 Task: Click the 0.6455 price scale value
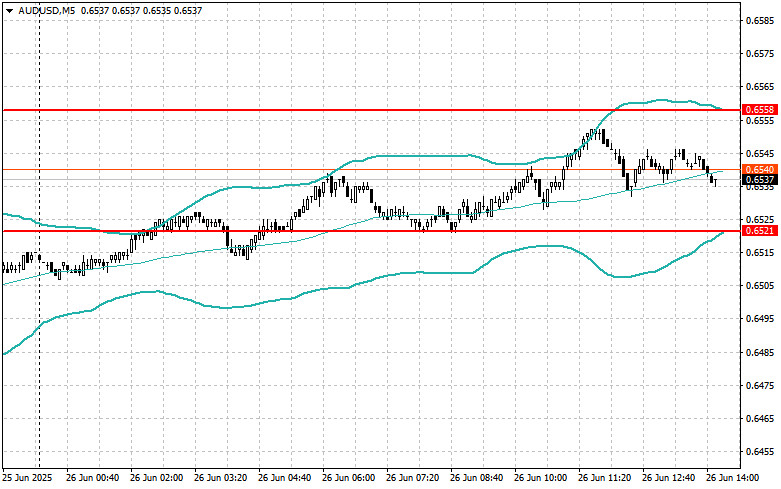[x=760, y=452]
